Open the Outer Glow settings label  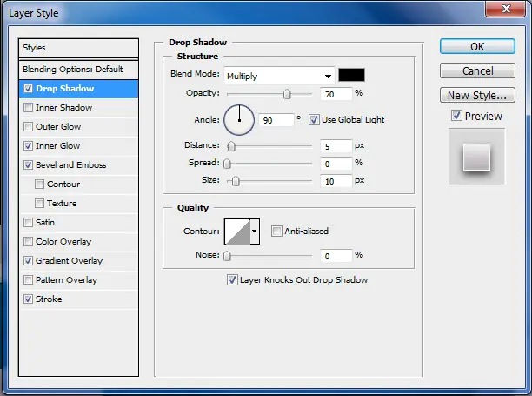(x=58, y=127)
